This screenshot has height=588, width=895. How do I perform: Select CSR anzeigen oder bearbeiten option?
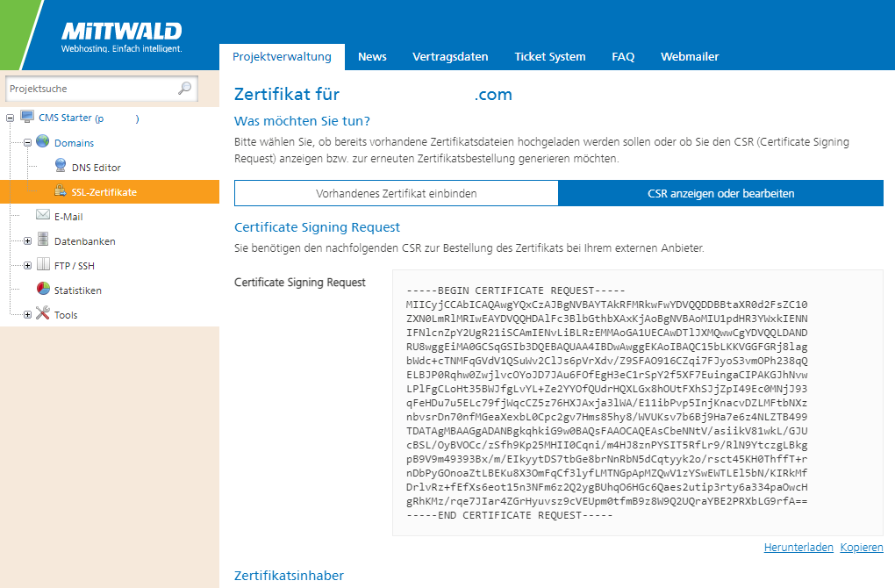[x=721, y=194]
